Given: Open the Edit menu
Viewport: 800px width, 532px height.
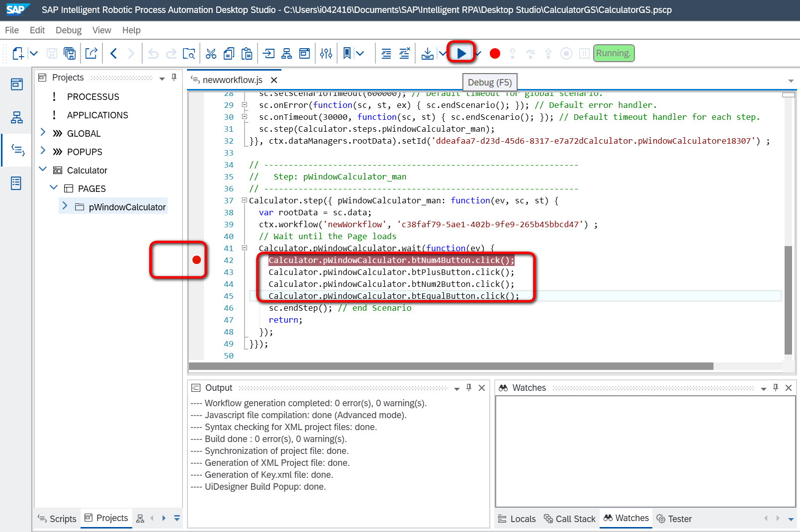Looking at the screenshot, I should click(x=37, y=30).
